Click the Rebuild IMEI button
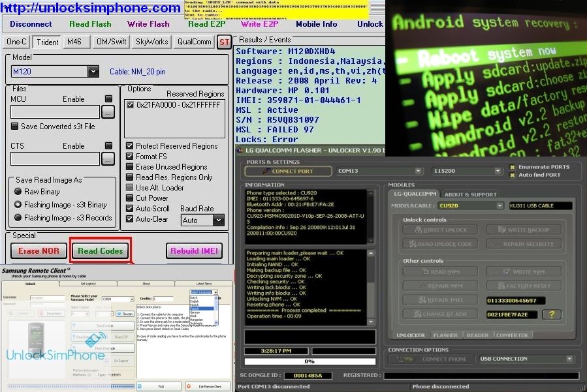The image size is (587, 392). [x=194, y=251]
